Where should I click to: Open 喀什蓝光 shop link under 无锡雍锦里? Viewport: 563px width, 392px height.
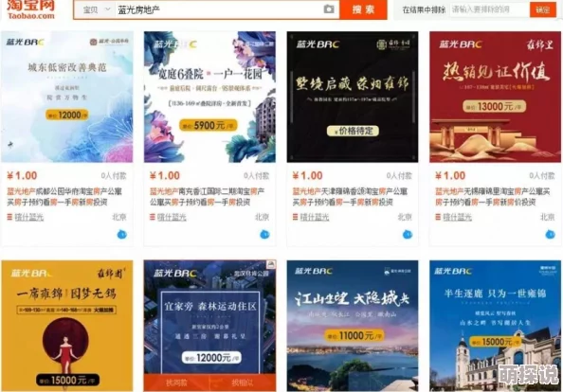457,217
